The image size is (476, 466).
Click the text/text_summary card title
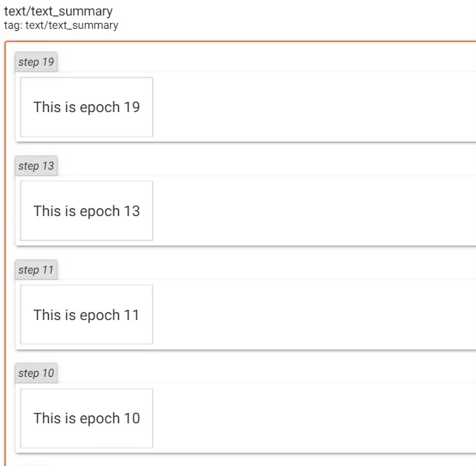(58, 12)
